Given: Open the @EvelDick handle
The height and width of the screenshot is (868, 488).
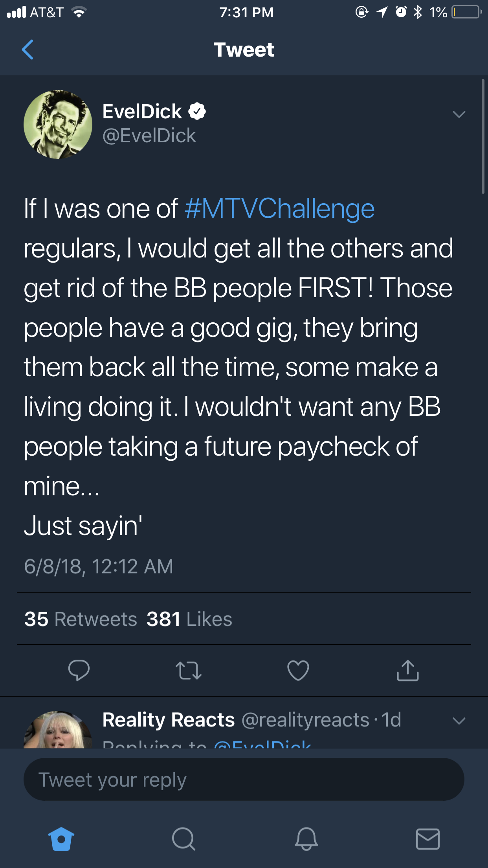Looking at the screenshot, I should tap(149, 136).
